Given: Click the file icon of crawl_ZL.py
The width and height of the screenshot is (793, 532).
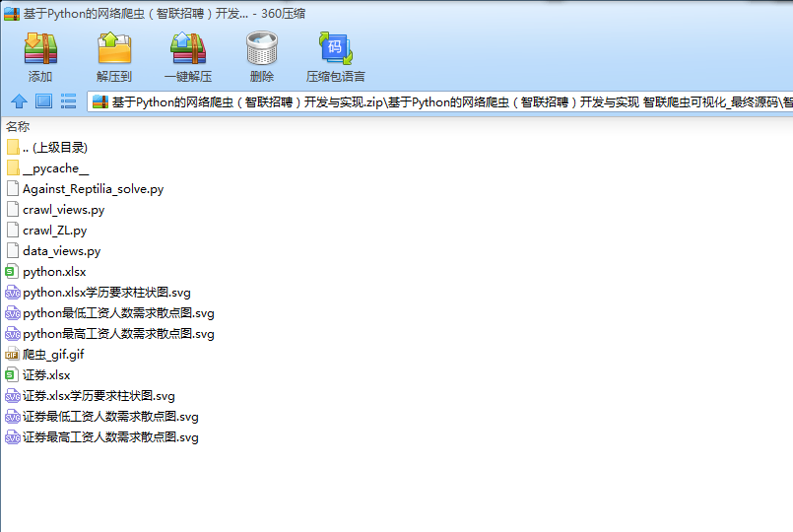Looking at the screenshot, I should (13, 231).
